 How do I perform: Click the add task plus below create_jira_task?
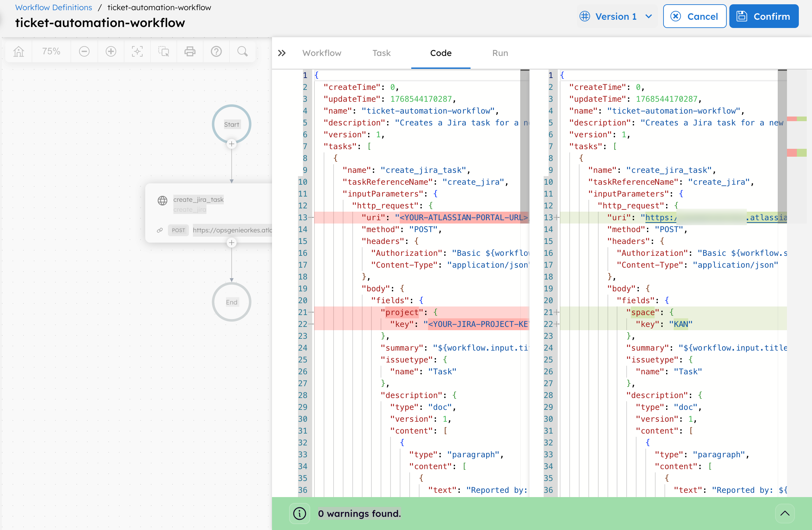tap(232, 243)
